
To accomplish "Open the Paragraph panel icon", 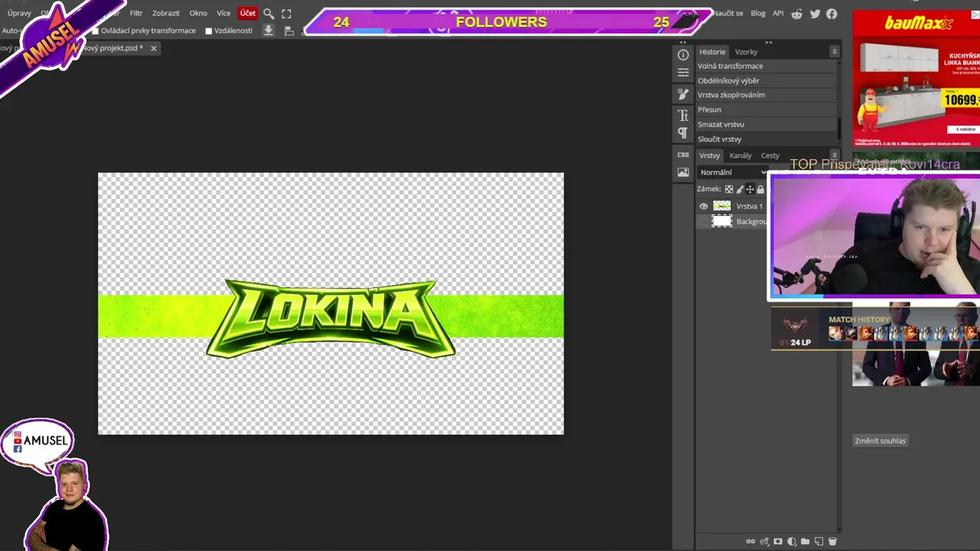I will [683, 133].
